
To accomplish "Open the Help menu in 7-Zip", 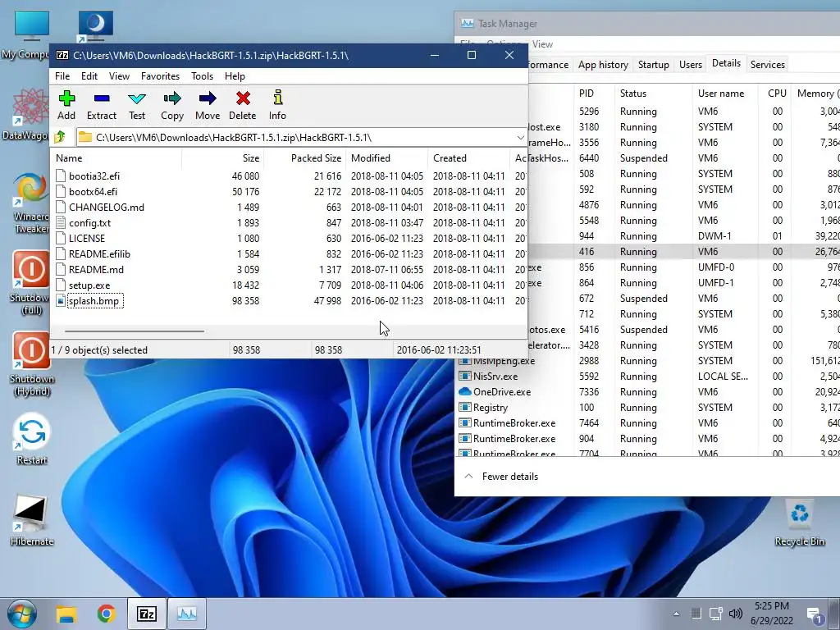I will click(x=235, y=76).
